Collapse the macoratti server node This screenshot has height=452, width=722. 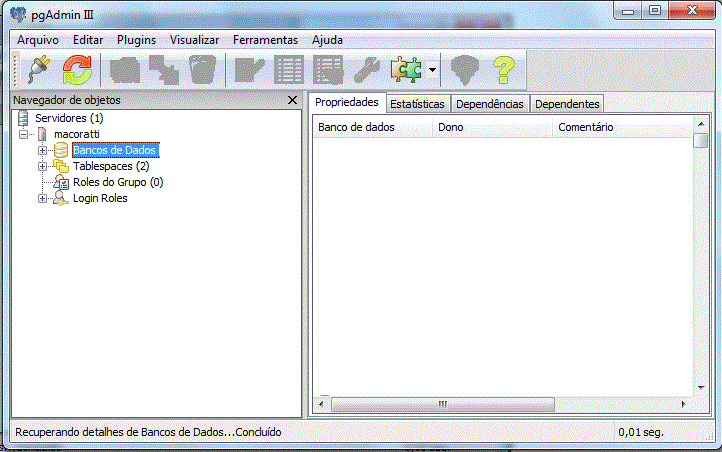coord(23,134)
